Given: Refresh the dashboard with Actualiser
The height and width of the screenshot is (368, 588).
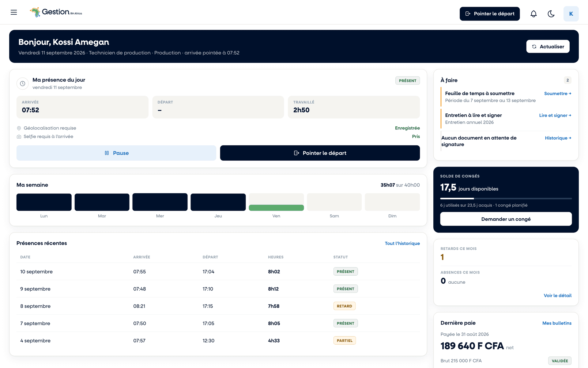Looking at the screenshot, I should [548, 46].
